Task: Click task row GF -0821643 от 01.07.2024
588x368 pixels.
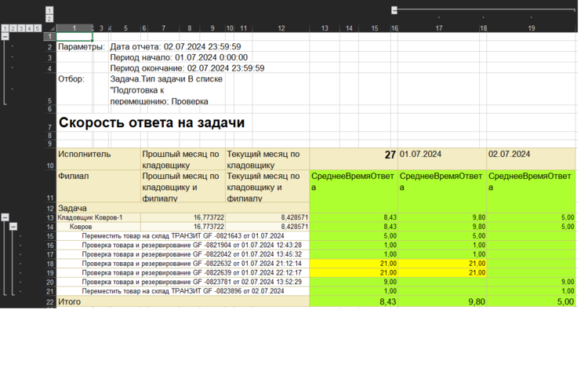Action: (183, 236)
